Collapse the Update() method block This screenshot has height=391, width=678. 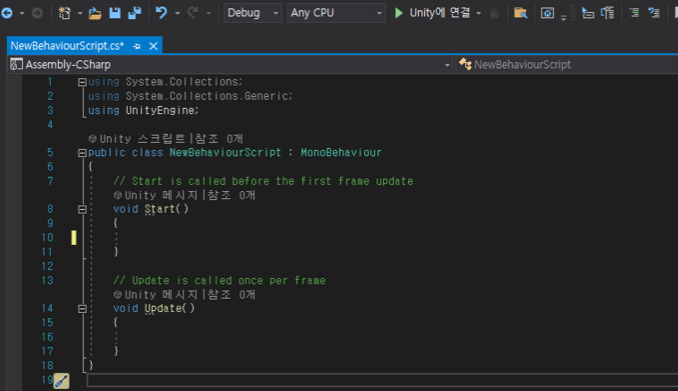point(82,309)
